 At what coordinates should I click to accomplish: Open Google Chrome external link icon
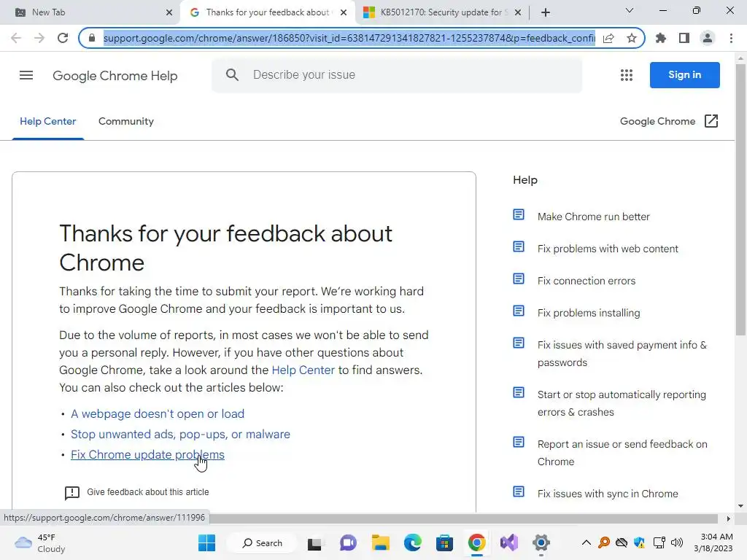click(x=711, y=121)
